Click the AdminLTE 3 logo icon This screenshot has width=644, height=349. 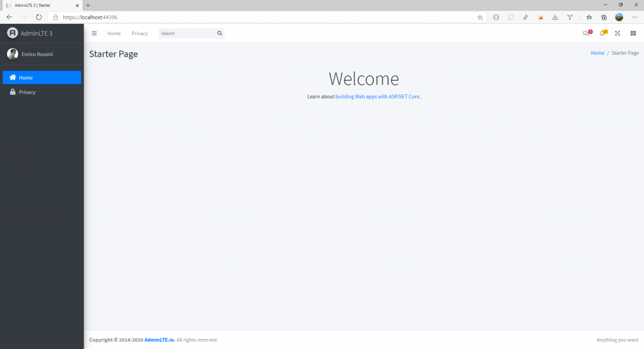[13, 33]
